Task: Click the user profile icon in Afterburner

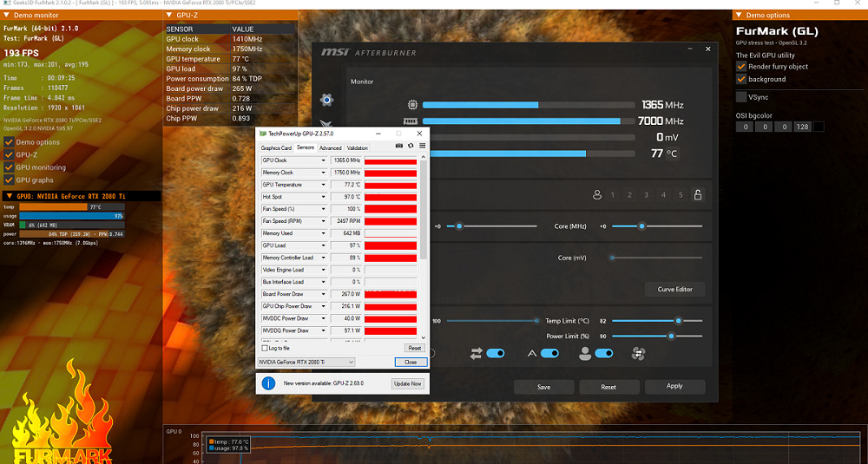Action: (597, 194)
